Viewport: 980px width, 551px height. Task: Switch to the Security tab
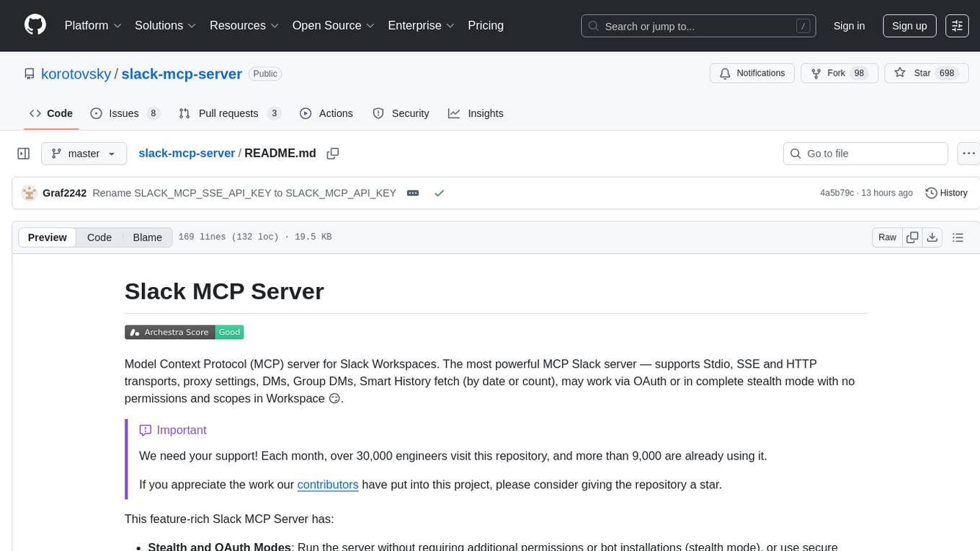401,113
